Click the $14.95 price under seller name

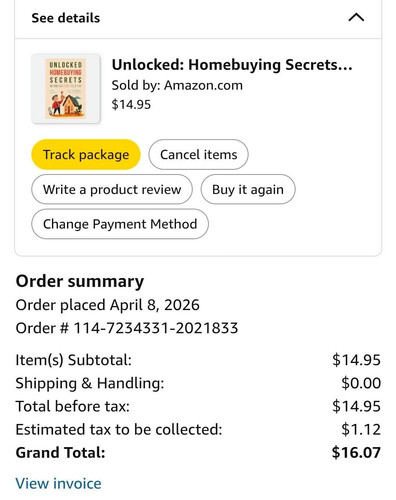point(131,104)
